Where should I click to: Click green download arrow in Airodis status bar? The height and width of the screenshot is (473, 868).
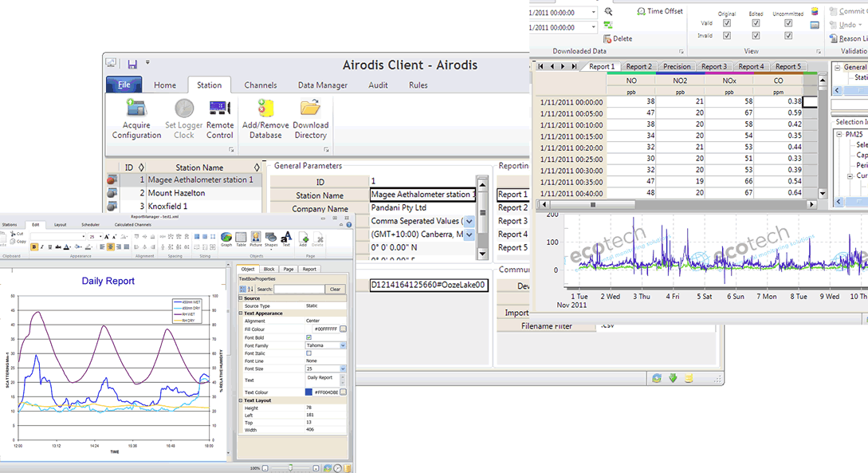click(674, 378)
